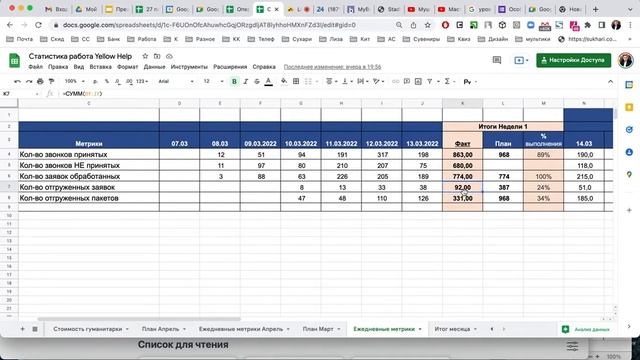Open text rotation dropdown

coord(378,82)
